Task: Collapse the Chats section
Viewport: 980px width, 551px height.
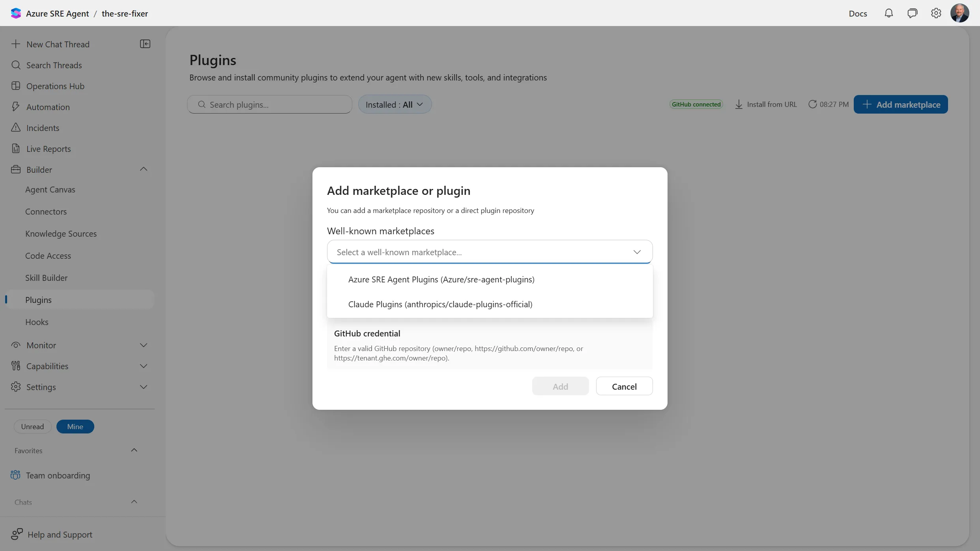Action: (x=134, y=502)
